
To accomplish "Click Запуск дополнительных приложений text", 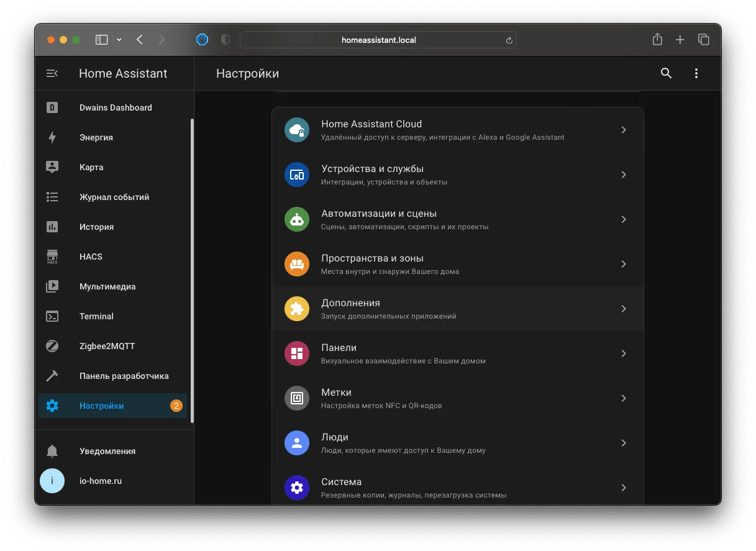I will click(389, 316).
